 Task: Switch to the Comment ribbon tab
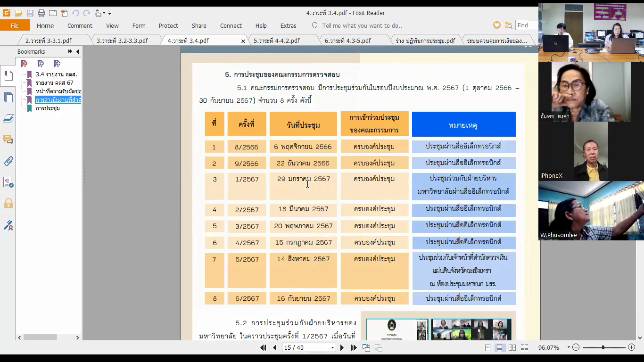(x=80, y=26)
